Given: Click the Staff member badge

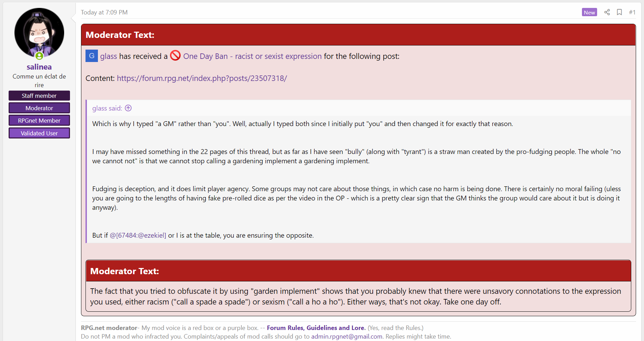Looking at the screenshot, I should pos(39,96).
